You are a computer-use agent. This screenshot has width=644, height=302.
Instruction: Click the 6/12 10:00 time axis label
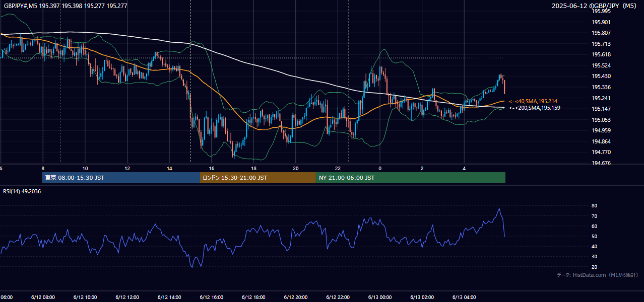[85, 297]
